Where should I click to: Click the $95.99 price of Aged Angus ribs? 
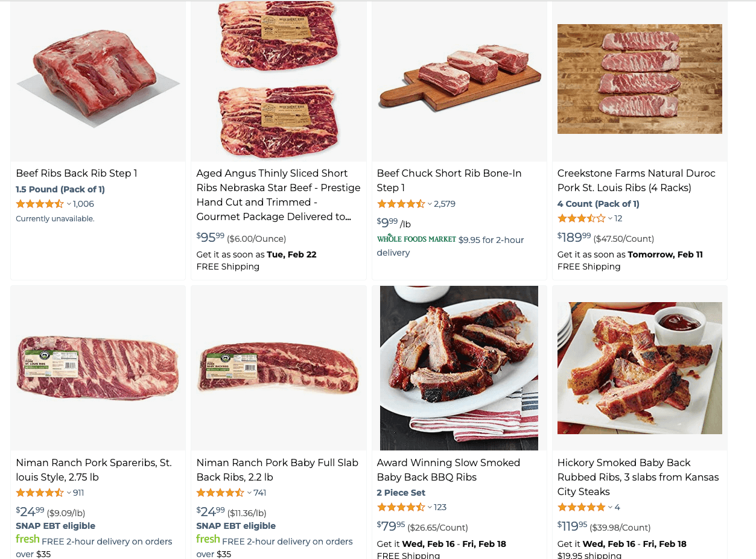(x=209, y=238)
